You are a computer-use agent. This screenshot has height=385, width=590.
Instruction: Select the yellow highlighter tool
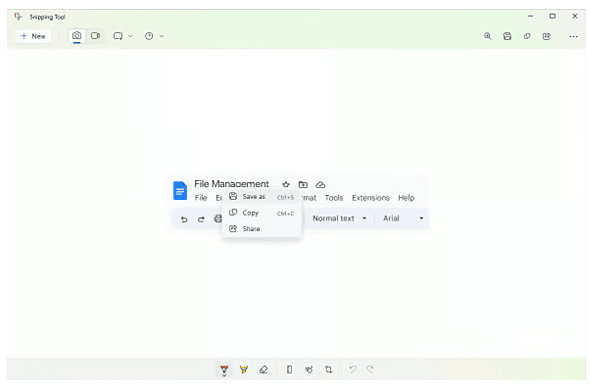244,370
